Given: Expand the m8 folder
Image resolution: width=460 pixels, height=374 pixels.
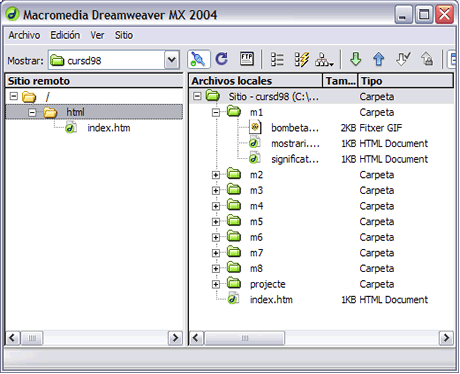Looking at the screenshot, I should coord(216,269).
